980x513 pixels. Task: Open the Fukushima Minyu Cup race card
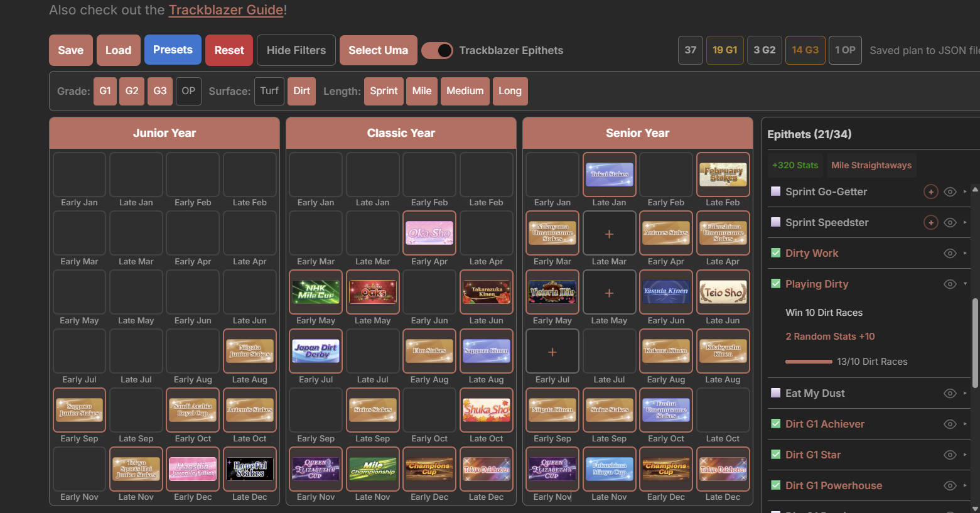coord(609,469)
